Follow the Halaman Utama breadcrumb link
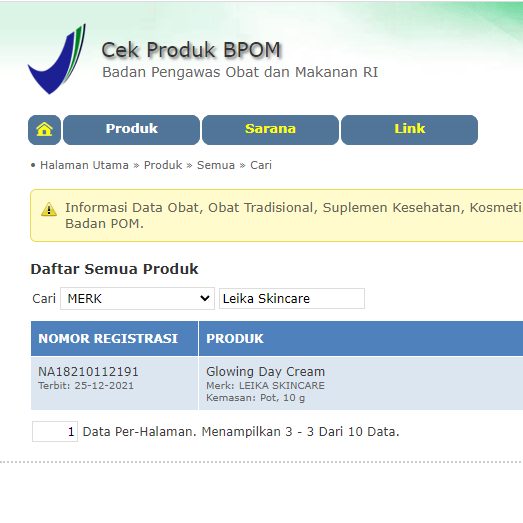Viewport: 523px width, 523px height. (x=84, y=165)
